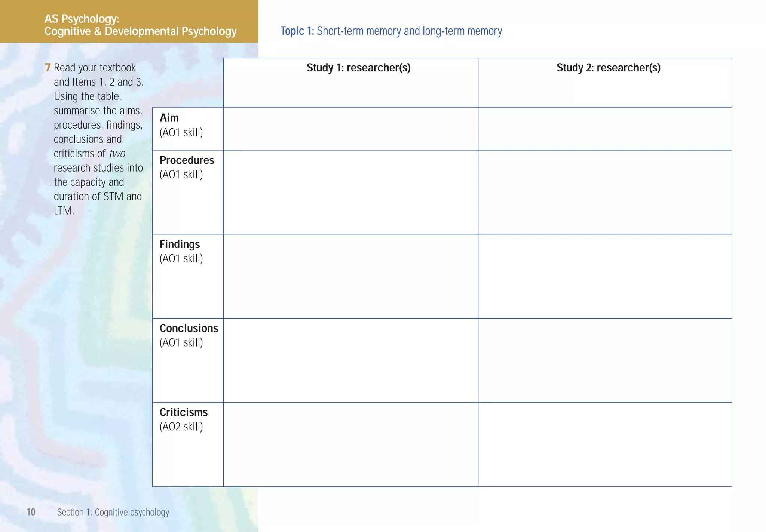The width and height of the screenshot is (766, 532).
Task: Click the Findings cell for Study 2
Action: coord(605,276)
